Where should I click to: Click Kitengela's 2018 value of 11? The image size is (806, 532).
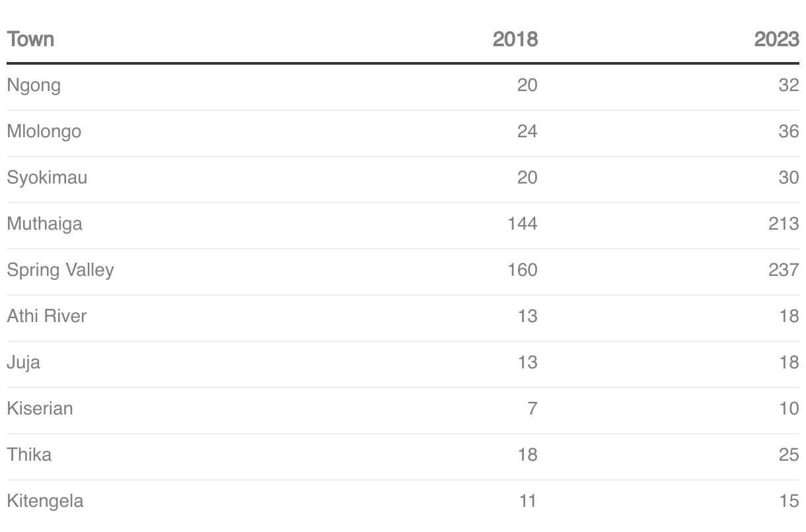pos(527,501)
